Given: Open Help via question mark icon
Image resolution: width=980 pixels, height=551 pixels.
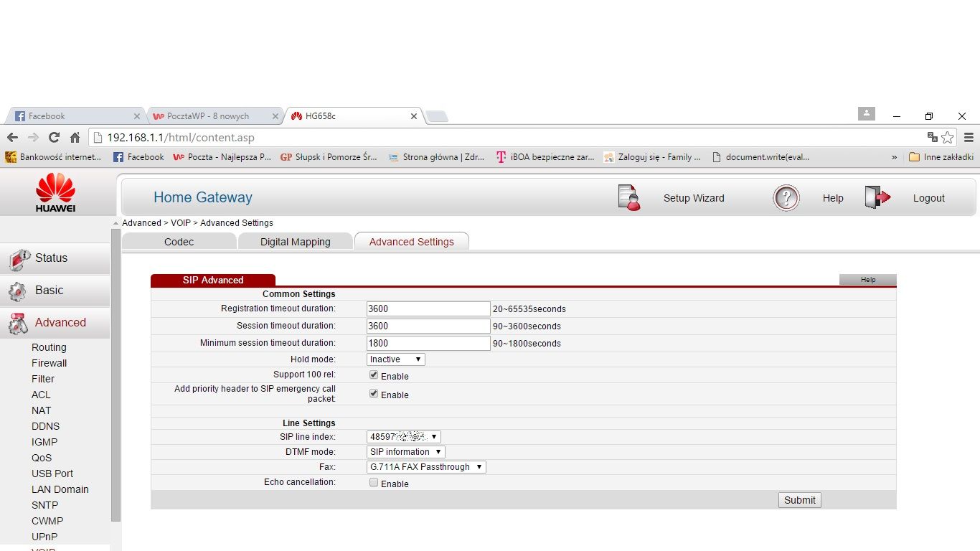Looking at the screenshot, I should click(786, 198).
